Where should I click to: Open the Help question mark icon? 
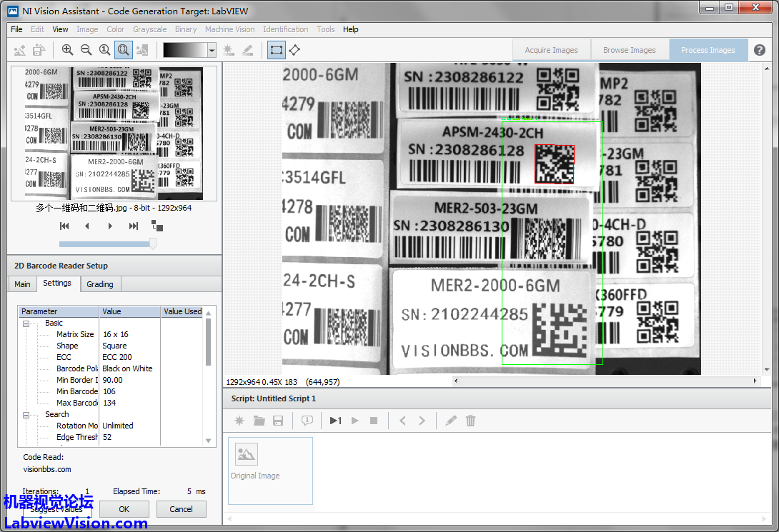[x=760, y=50]
